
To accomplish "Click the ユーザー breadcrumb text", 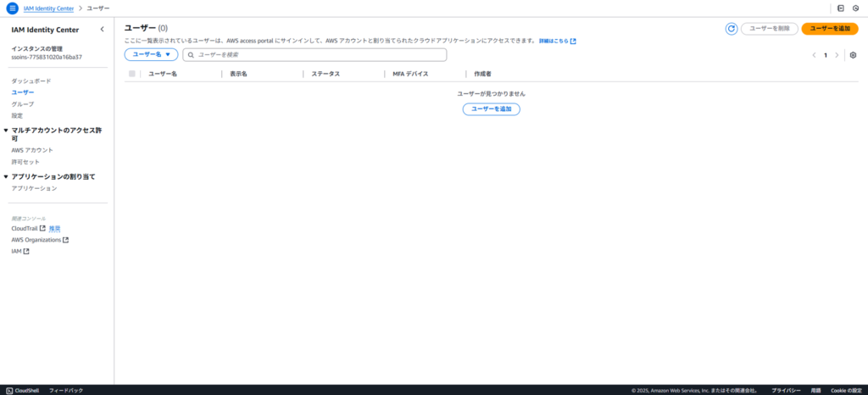I will [98, 8].
